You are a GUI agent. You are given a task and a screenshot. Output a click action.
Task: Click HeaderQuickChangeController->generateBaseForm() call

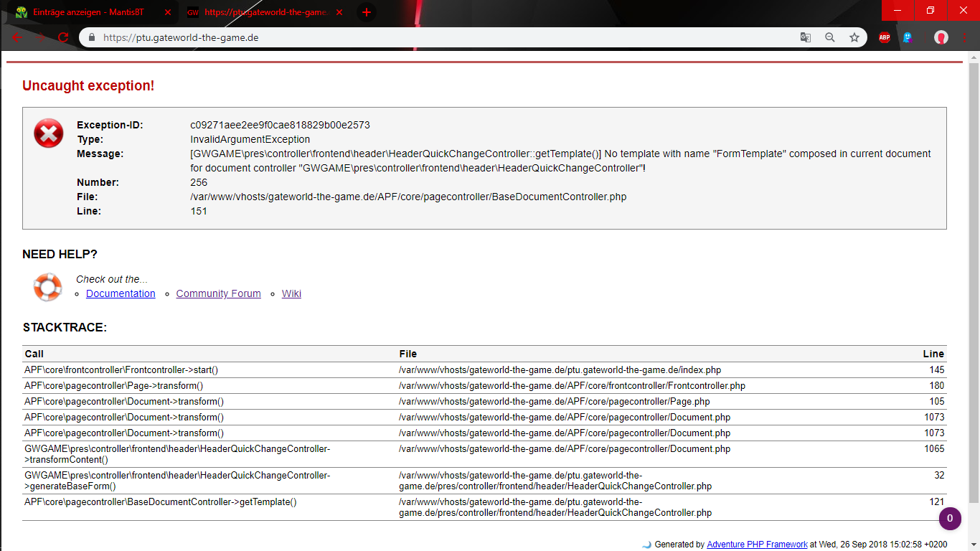pyautogui.click(x=177, y=481)
